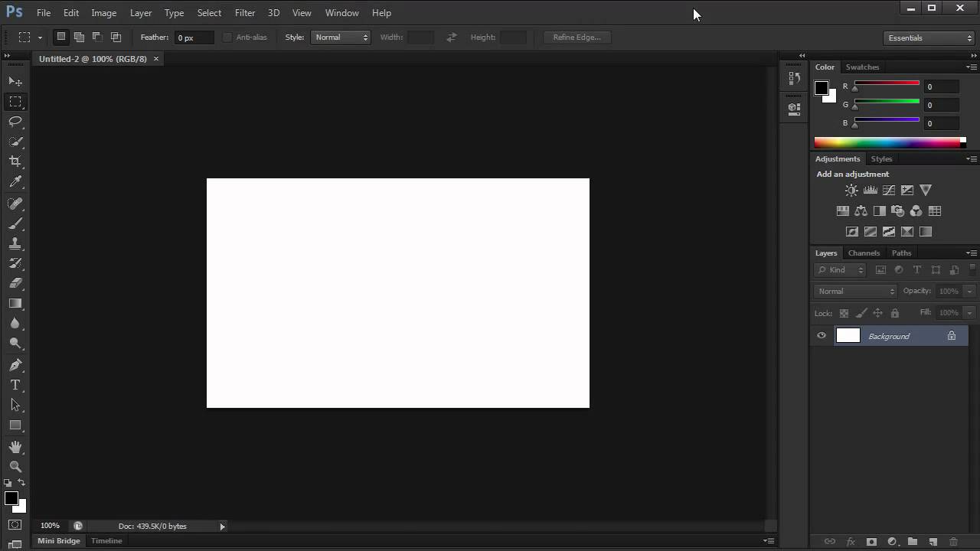The height and width of the screenshot is (551, 980).
Task: Select the Blur tool
Action: 15,323
